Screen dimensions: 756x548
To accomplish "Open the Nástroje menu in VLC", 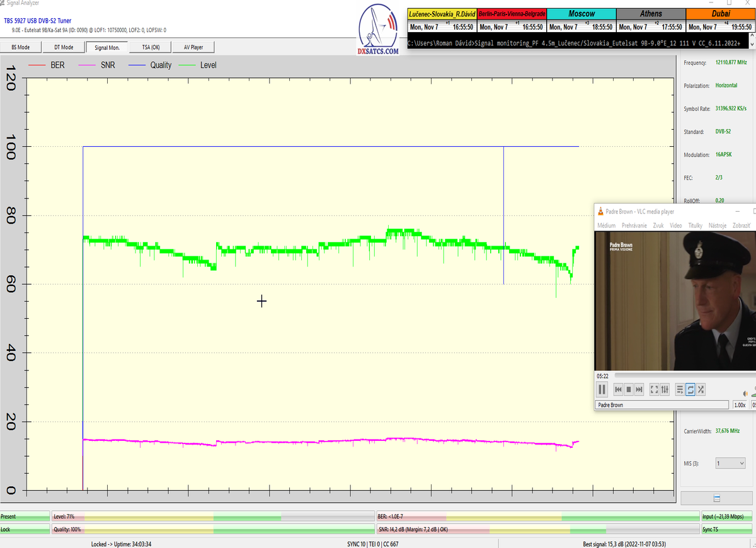I will click(x=717, y=225).
